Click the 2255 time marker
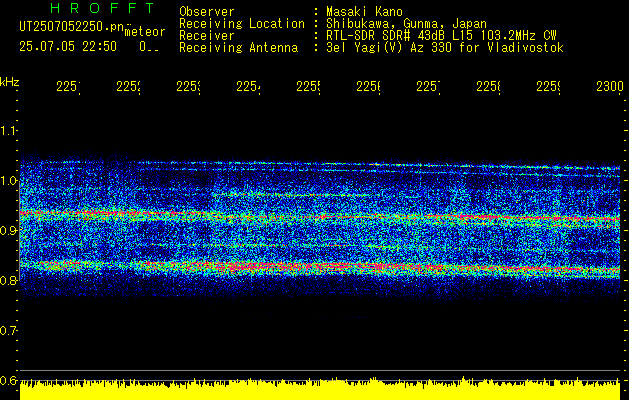The height and width of the screenshot is (400, 629). (308, 87)
